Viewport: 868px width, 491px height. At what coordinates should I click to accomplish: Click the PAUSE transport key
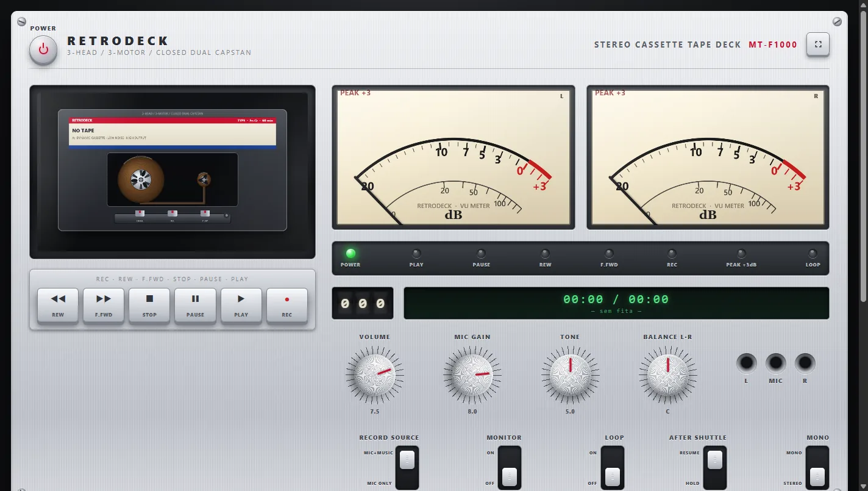[x=195, y=305]
